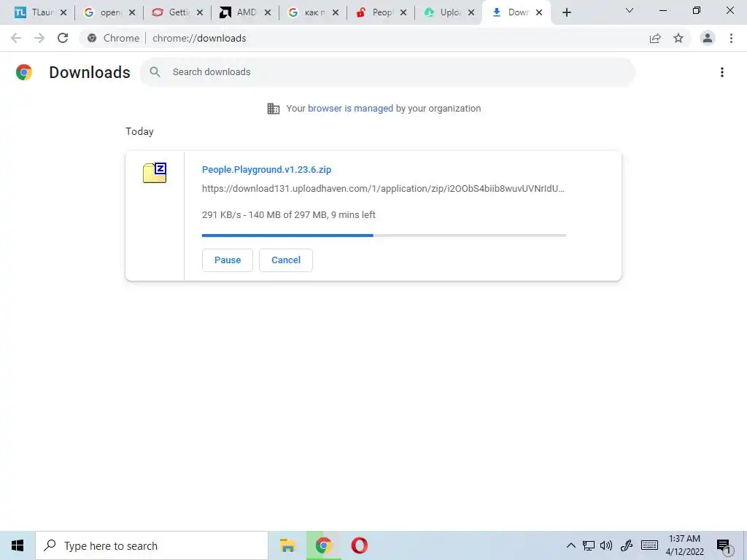Open the Downloads page more actions menu

click(722, 72)
